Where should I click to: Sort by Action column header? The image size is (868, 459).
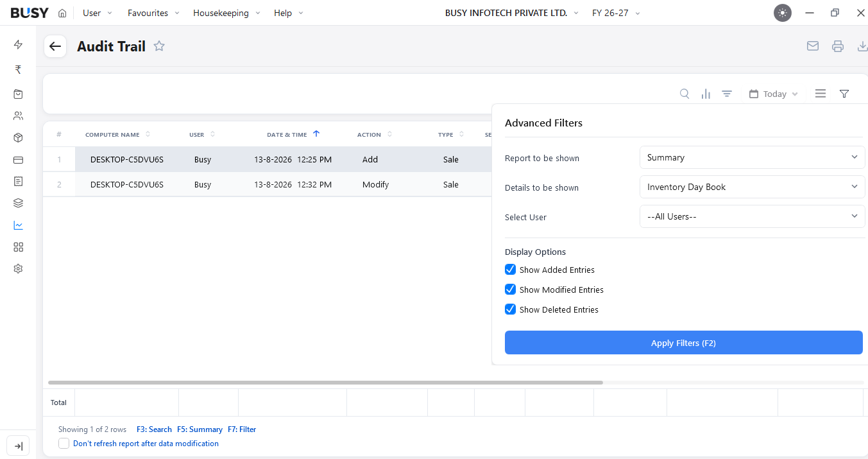tap(375, 135)
